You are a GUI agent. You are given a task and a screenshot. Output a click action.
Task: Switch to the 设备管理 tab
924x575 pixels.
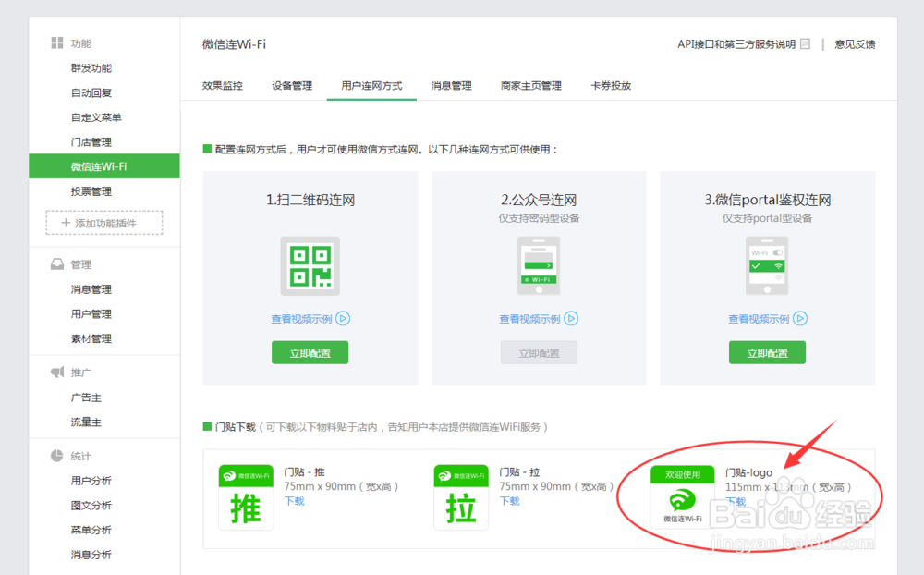[x=292, y=86]
